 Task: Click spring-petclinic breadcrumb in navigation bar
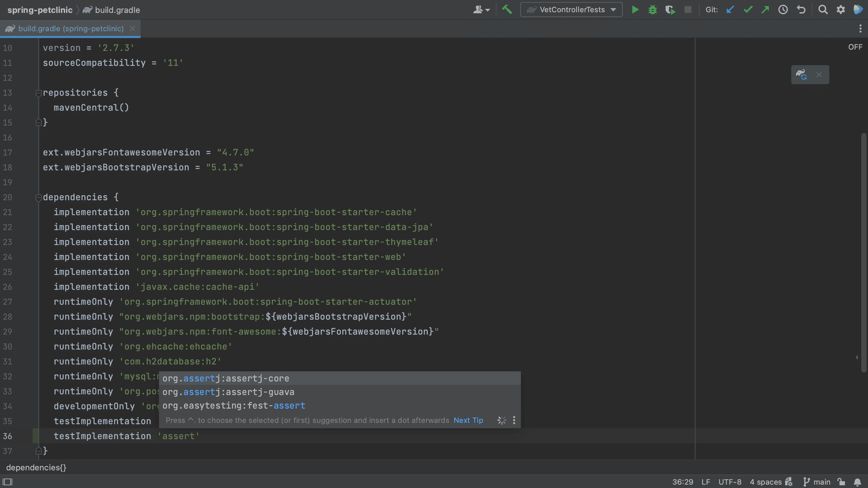pos(40,10)
